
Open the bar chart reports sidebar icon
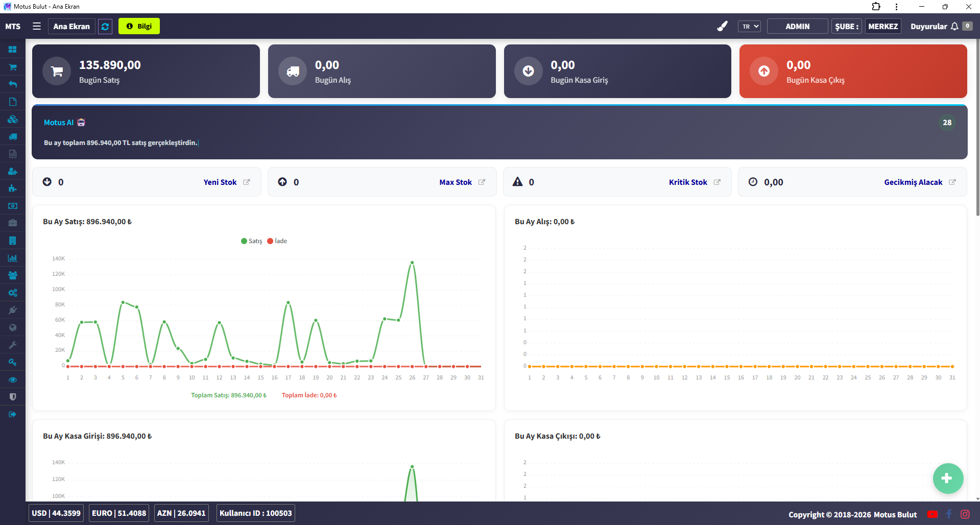coord(13,258)
